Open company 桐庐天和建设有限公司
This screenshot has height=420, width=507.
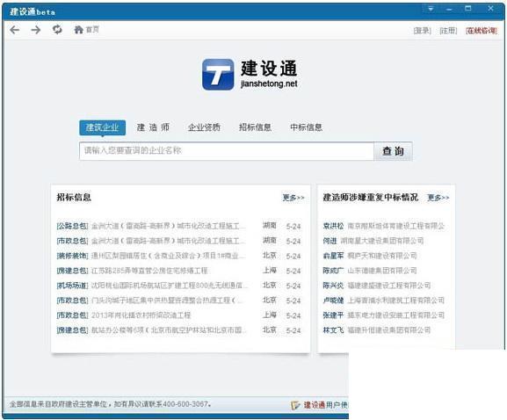[x=382, y=256]
